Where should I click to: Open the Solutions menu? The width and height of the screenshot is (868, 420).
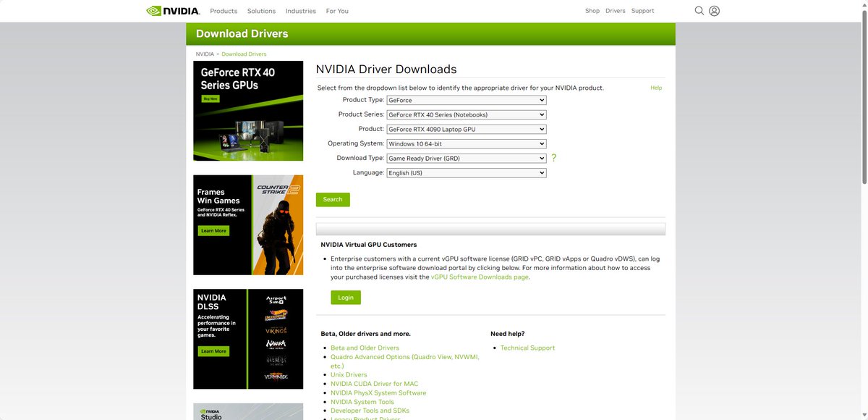tap(261, 11)
